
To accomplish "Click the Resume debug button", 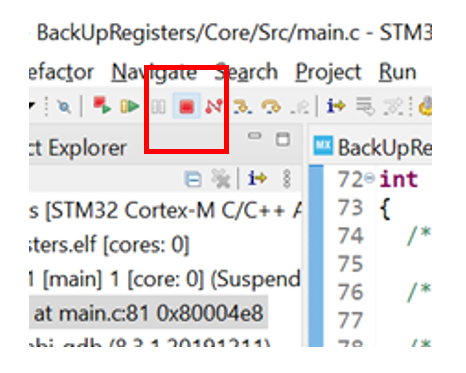I will point(129,106).
